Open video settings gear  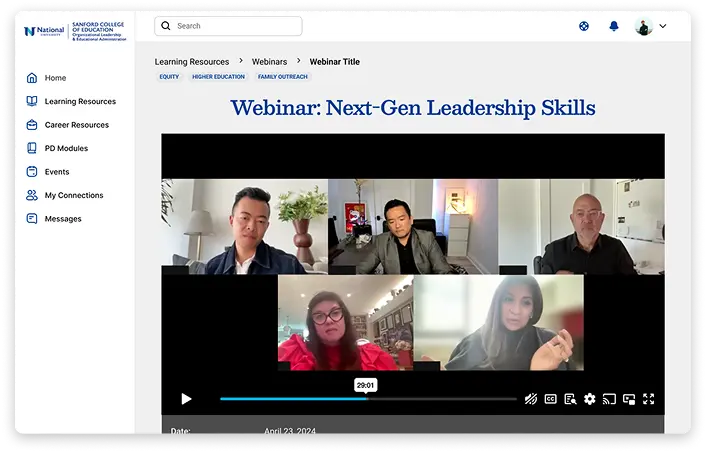(589, 399)
